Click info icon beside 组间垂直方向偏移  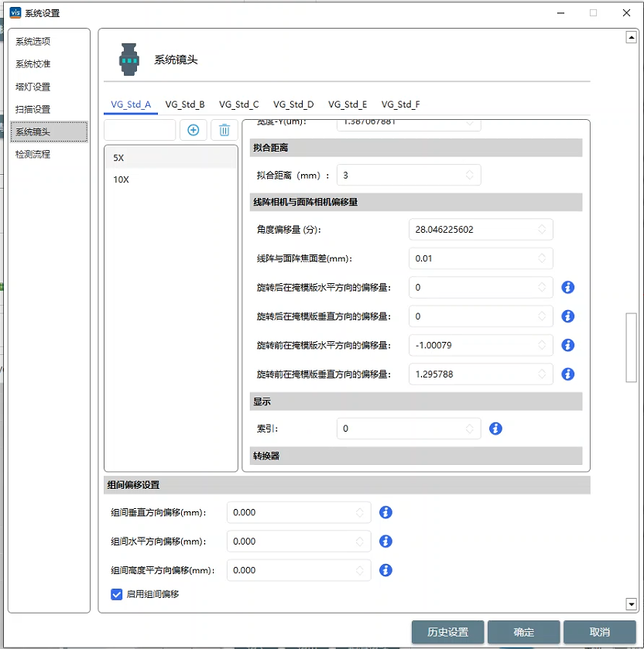pos(385,512)
